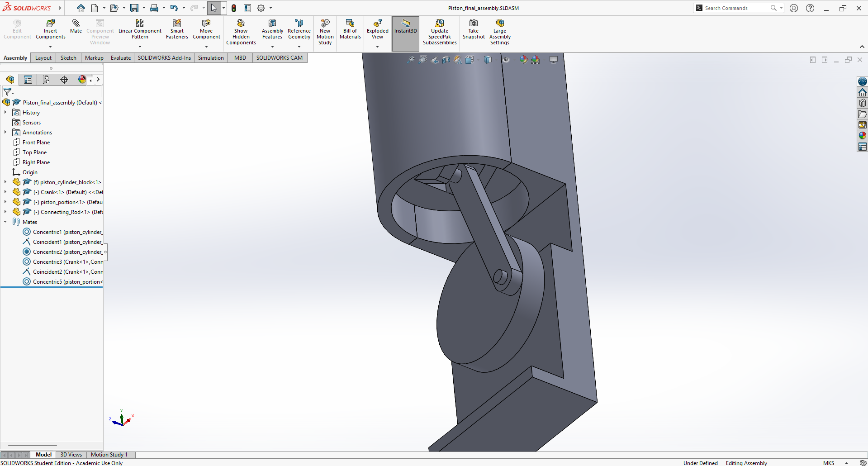Click the MKS unit system text
The image size is (868, 466).
pyautogui.click(x=829, y=463)
